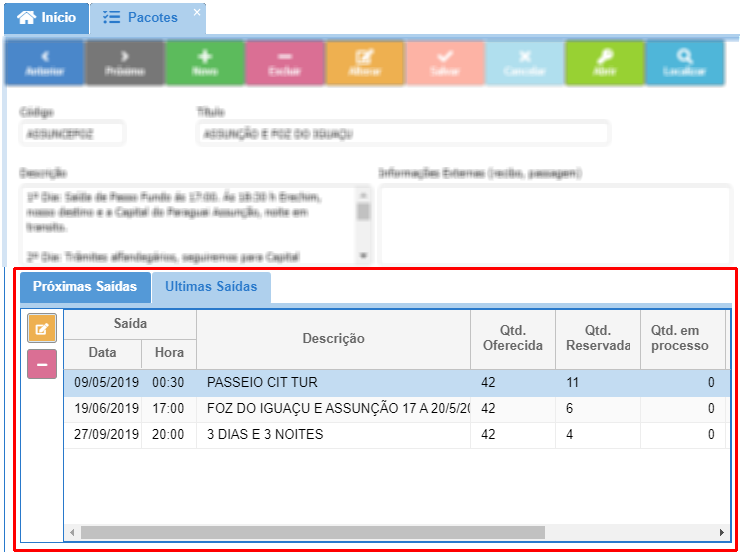
Task: Click the Salvar checkmark button
Action: coord(445,63)
